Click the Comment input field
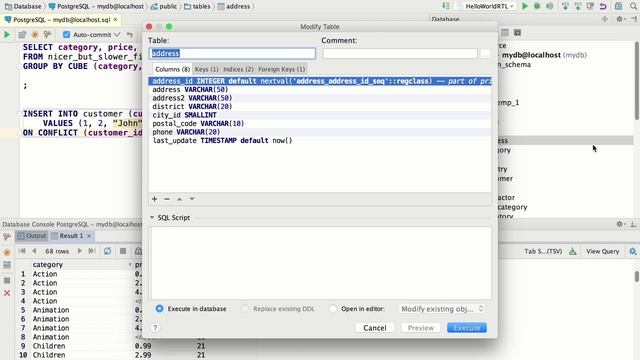This screenshot has height=360, width=640. 400,53
